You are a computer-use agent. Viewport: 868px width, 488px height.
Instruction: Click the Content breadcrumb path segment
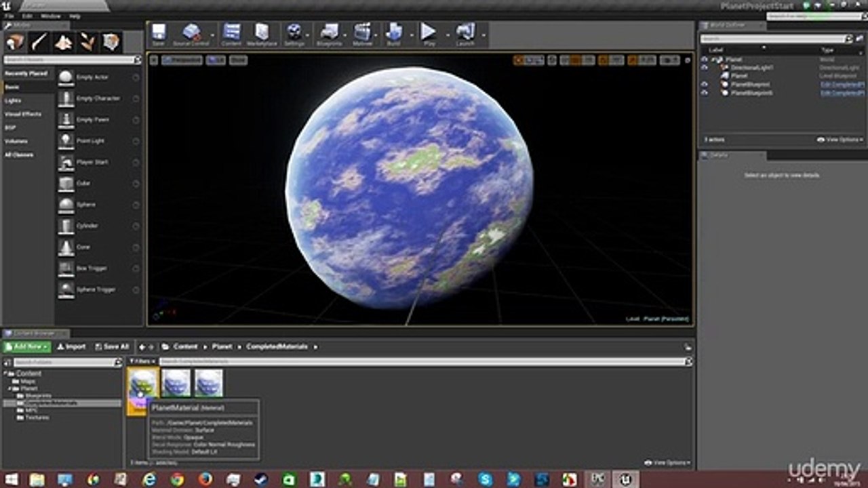[185, 346]
